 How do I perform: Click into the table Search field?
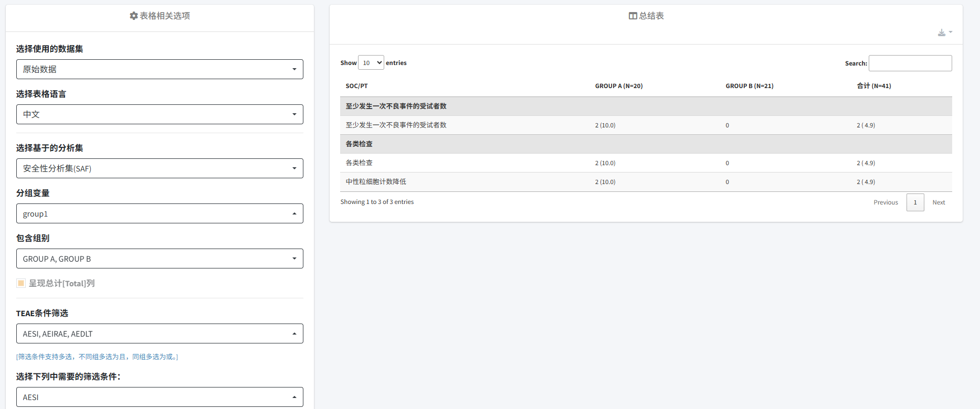[x=910, y=63]
